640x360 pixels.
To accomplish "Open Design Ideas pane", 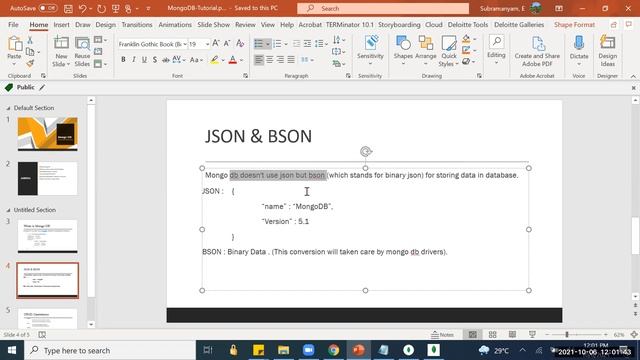I will point(607,51).
